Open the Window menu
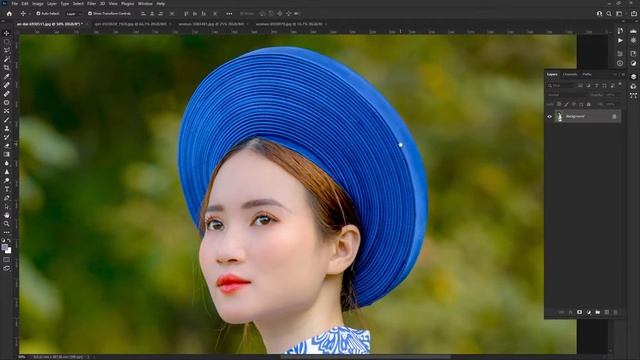The image size is (640, 360). pyautogui.click(x=145, y=4)
